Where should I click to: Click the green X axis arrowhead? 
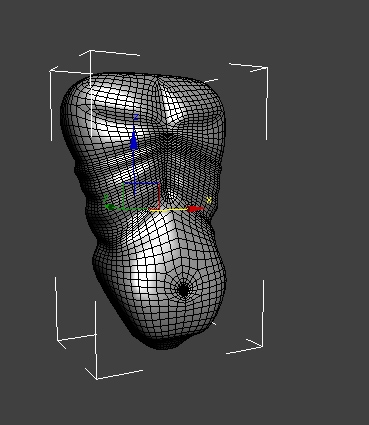(110, 207)
